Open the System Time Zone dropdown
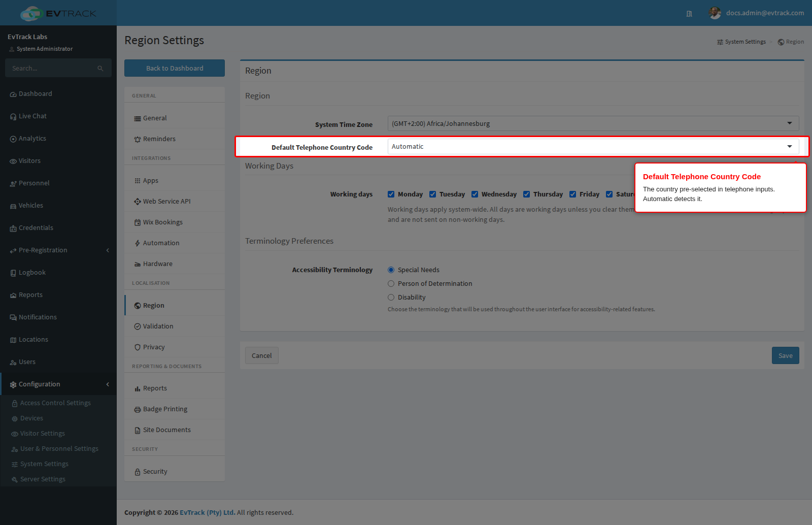Image resolution: width=812 pixels, height=525 pixels. click(x=593, y=123)
